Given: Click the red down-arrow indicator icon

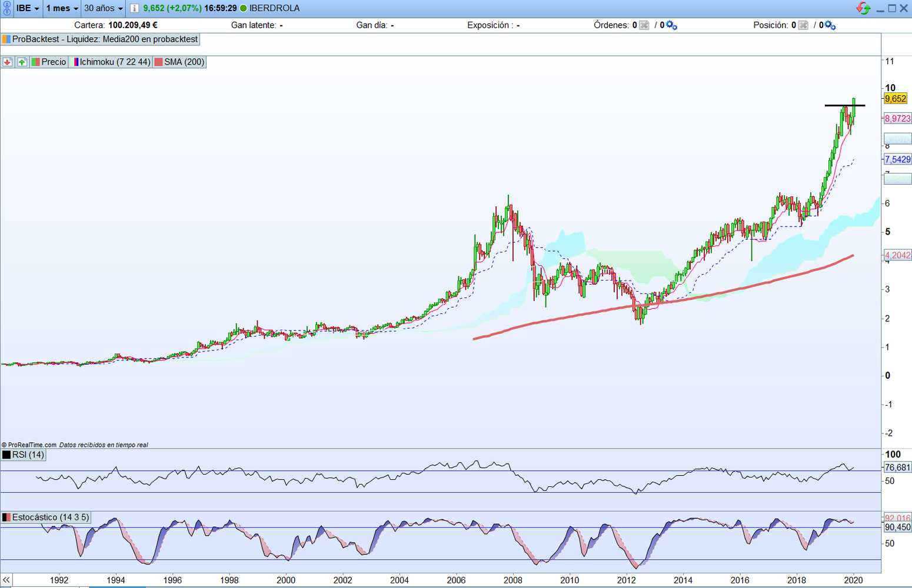Looking at the screenshot, I should pyautogui.click(x=8, y=62).
